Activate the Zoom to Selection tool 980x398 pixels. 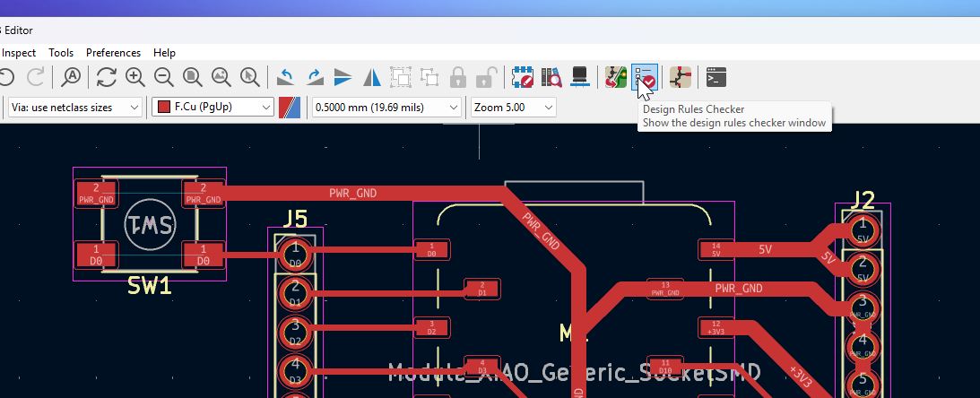point(250,77)
